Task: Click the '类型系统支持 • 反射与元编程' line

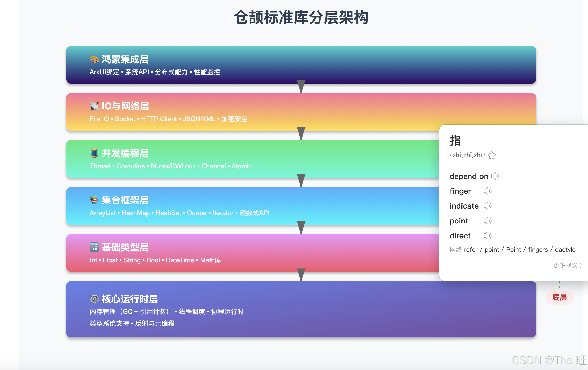Action: pos(132,323)
